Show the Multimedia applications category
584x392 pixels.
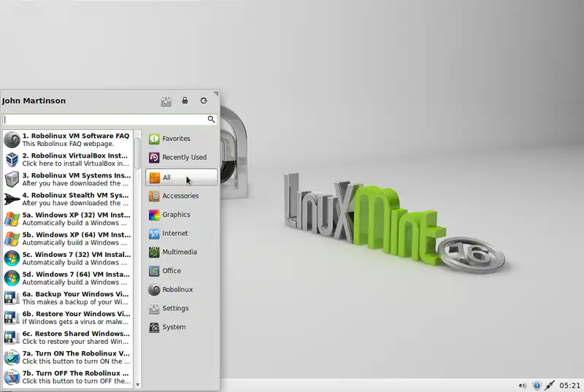(x=181, y=252)
